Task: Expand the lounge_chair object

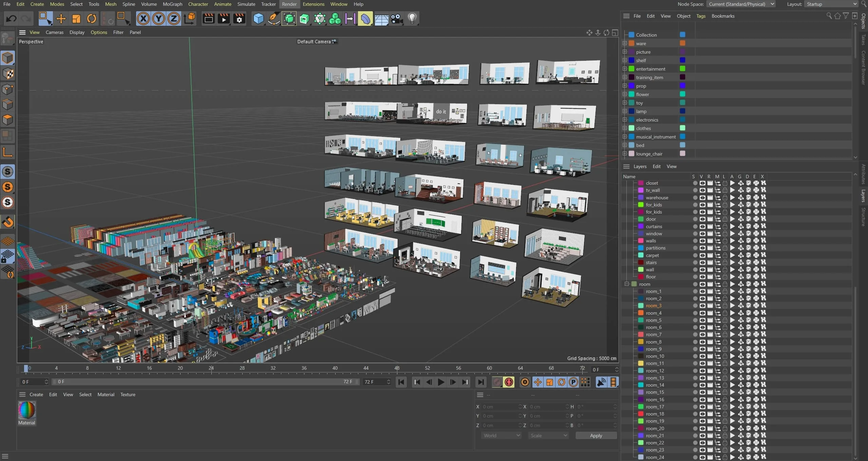Action: tap(624, 153)
